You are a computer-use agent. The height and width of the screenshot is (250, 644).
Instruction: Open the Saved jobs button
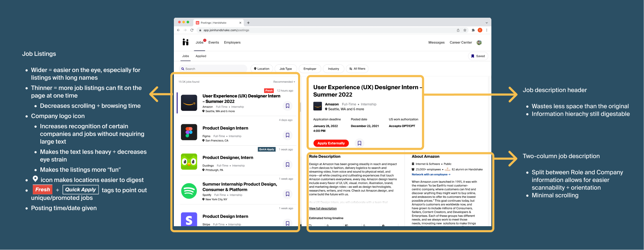click(x=478, y=56)
